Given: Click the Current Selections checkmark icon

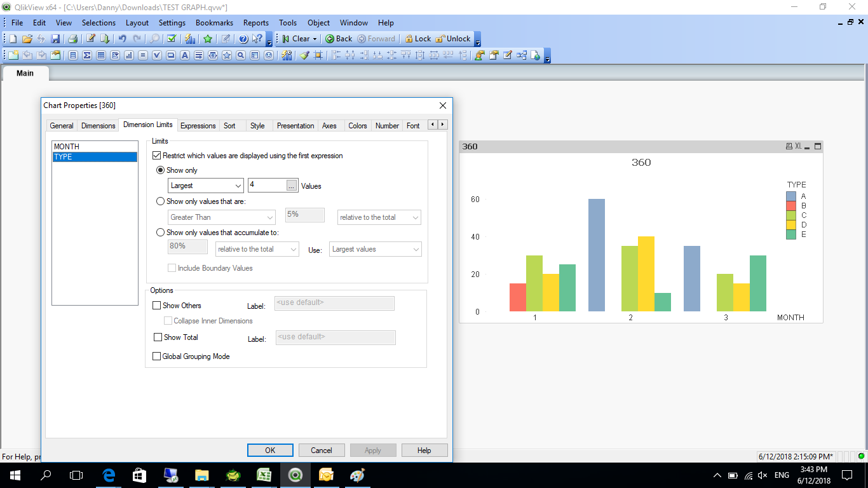Looking at the screenshot, I should 171,39.
